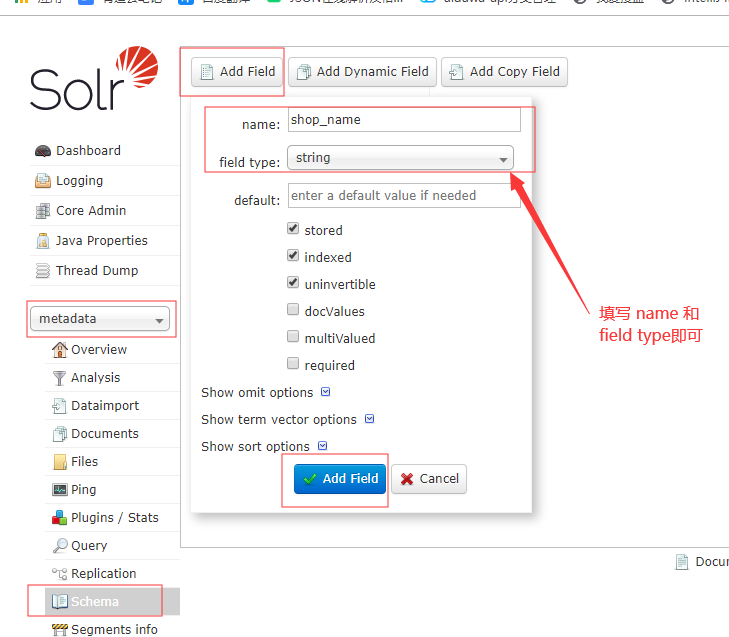Click the Plugins / Stats icon

point(60,518)
